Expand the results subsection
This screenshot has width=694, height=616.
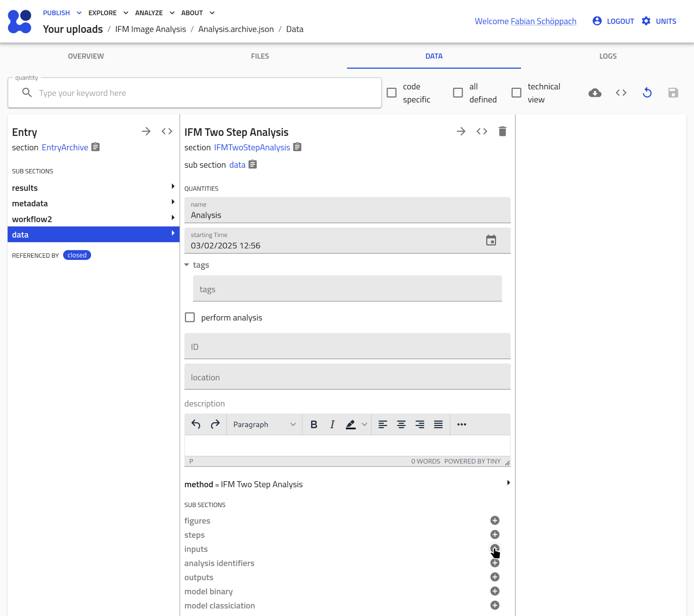point(173,186)
